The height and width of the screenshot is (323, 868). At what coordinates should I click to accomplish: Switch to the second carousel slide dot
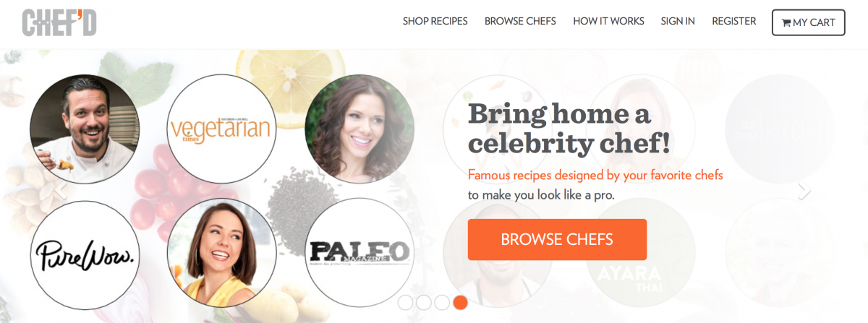coord(423,303)
